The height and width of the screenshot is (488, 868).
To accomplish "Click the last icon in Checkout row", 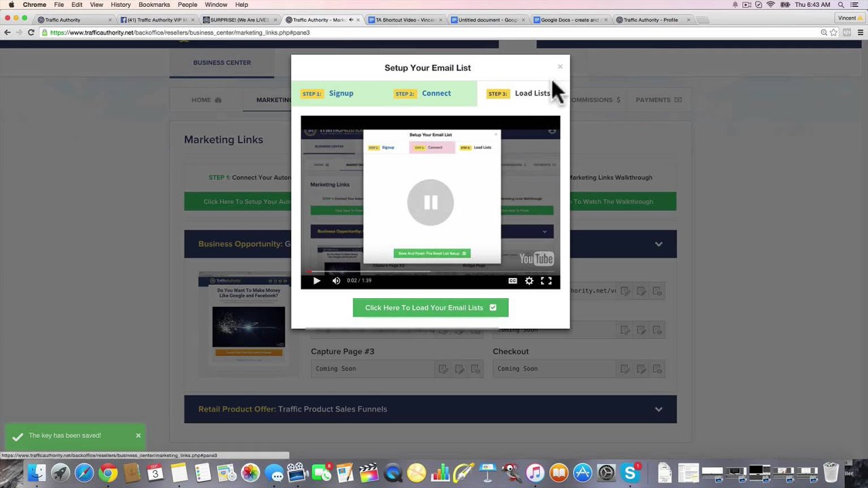I will click(x=657, y=369).
